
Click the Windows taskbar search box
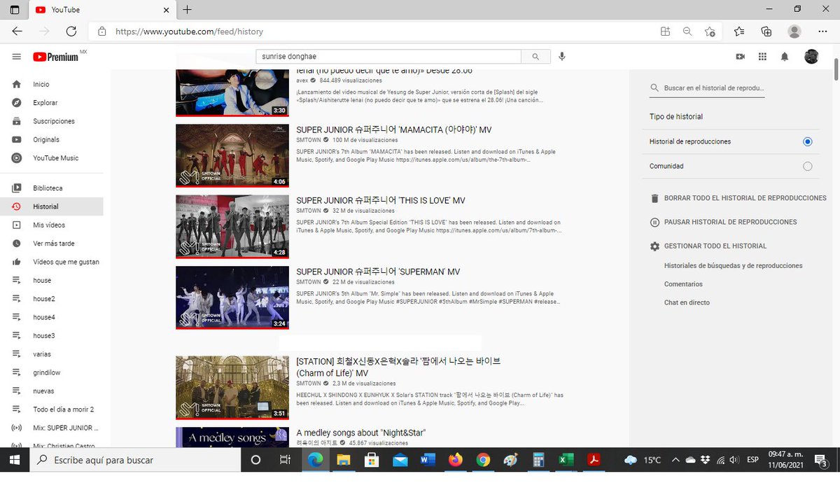tap(135, 460)
